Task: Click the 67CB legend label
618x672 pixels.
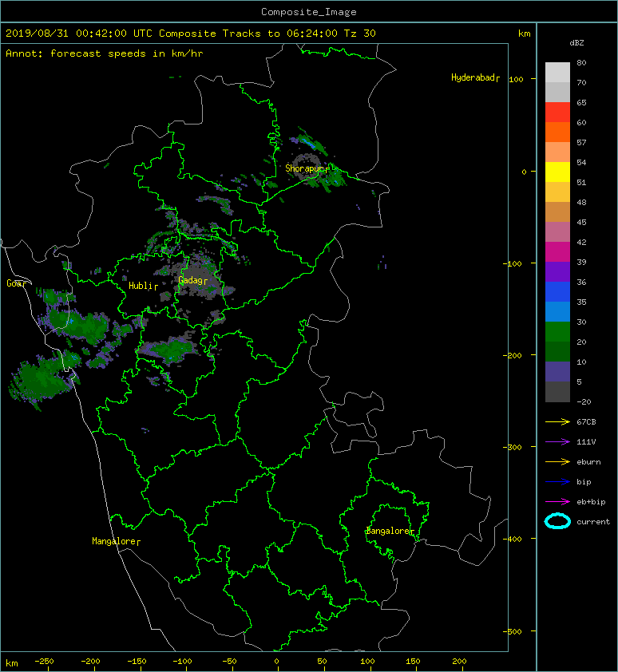Action: point(586,421)
